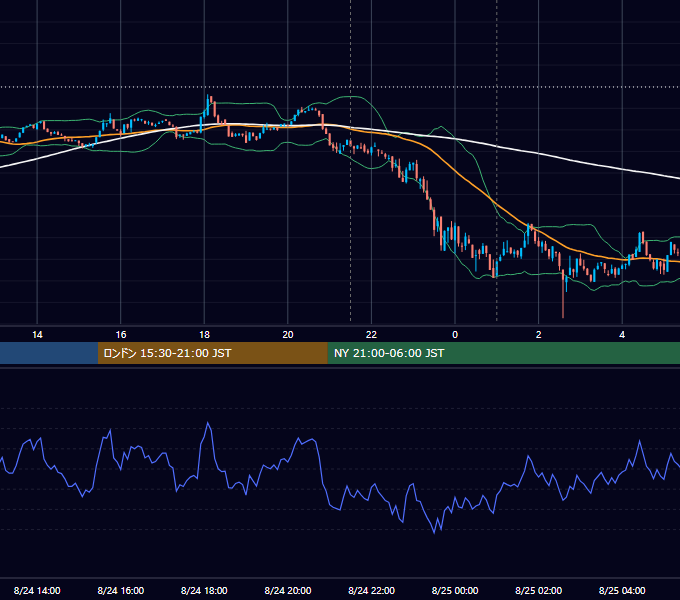
Task: Click the 2 hour axis label
Action: coord(539,335)
